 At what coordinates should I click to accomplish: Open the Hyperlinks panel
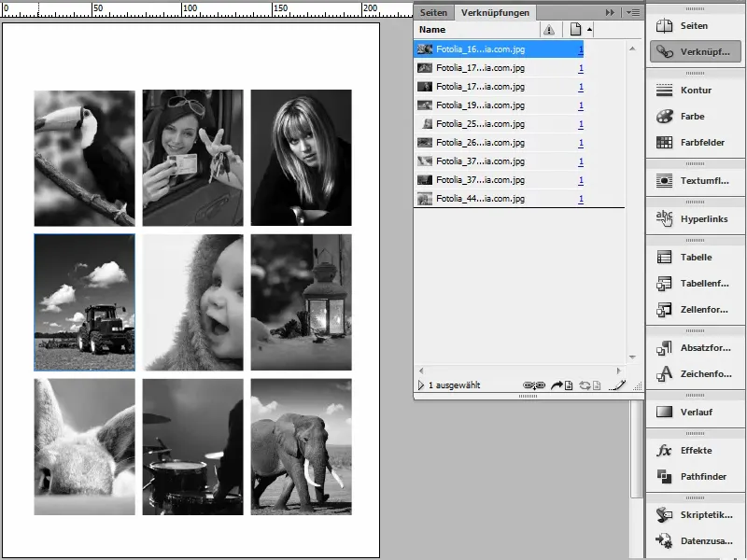coord(695,218)
